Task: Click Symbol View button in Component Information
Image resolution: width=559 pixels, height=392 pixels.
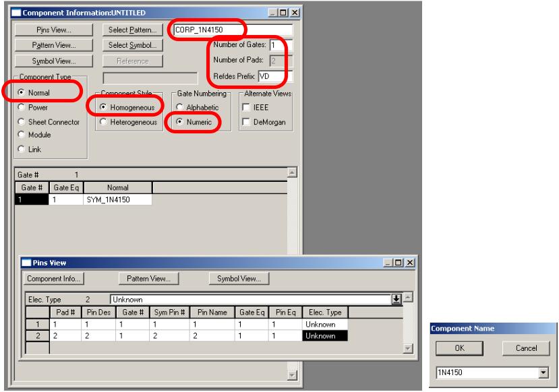Action: point(54,61)
